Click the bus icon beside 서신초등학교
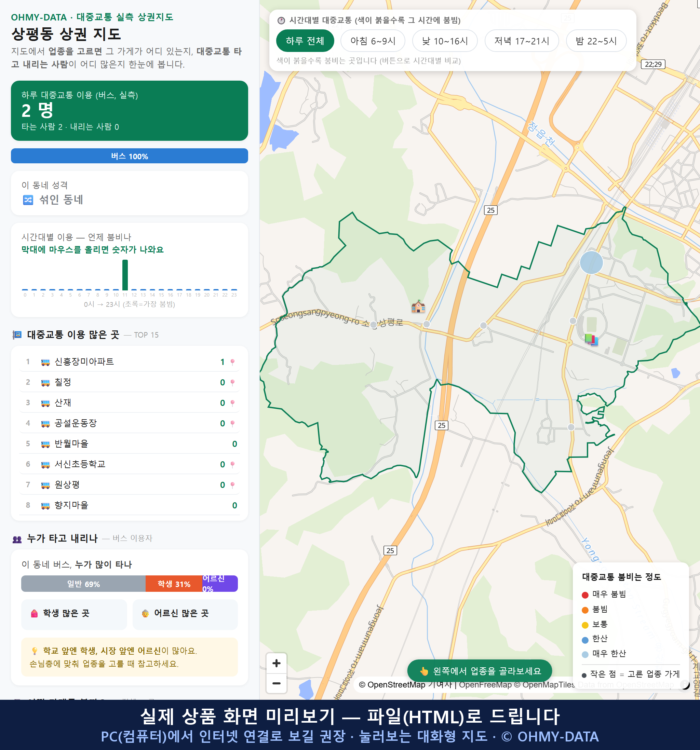The image size is (700, 750). pos(45,464)
